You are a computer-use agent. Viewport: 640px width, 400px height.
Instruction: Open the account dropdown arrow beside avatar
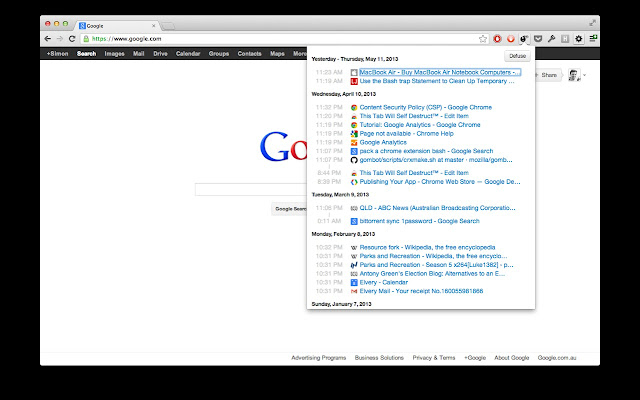(x=584, y=75)
